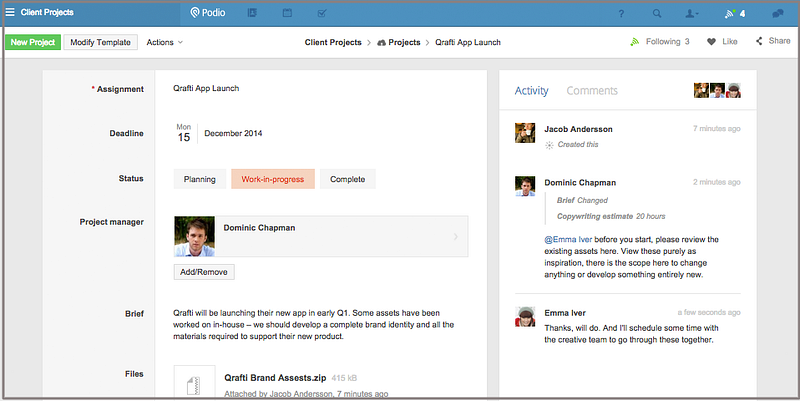Click the '7 minutes ago' timestamp

point(716,129)
